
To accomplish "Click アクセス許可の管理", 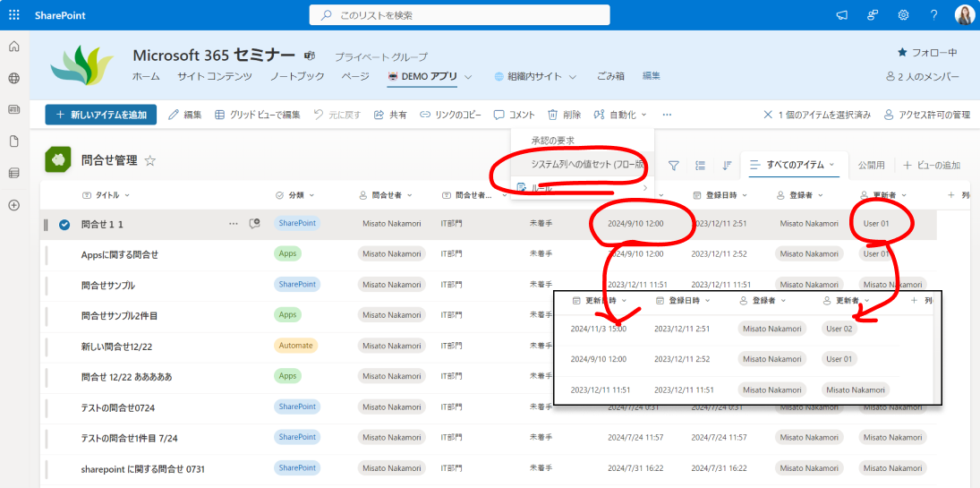I will [x=927, y=116].
